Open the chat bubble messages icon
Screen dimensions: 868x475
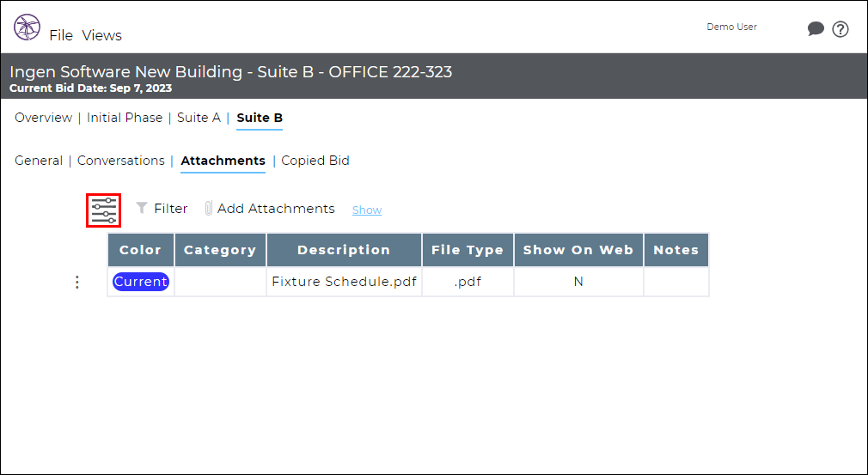point(816,28)
